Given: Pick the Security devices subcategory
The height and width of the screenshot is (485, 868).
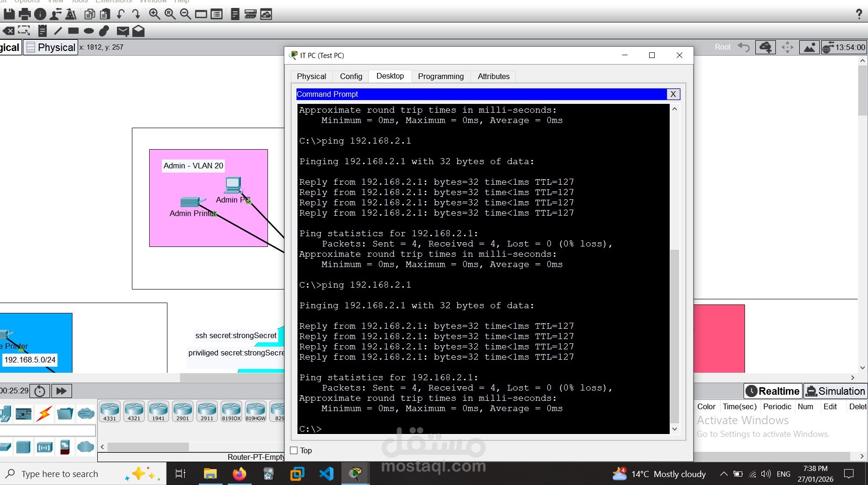Looking at the screenshot, I should 65,447.
